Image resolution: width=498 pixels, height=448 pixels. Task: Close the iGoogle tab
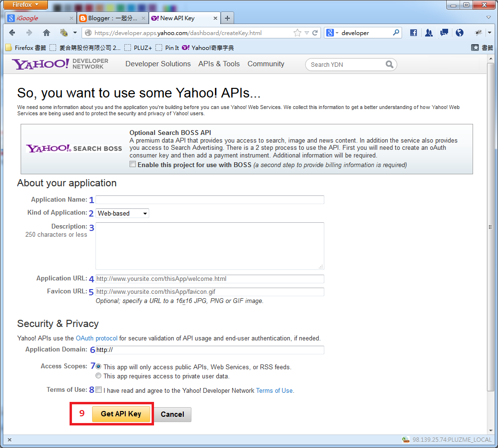pos(71,18)
